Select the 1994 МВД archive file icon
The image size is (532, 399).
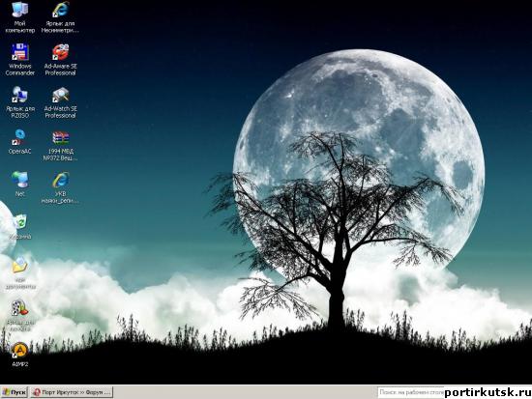60,146
